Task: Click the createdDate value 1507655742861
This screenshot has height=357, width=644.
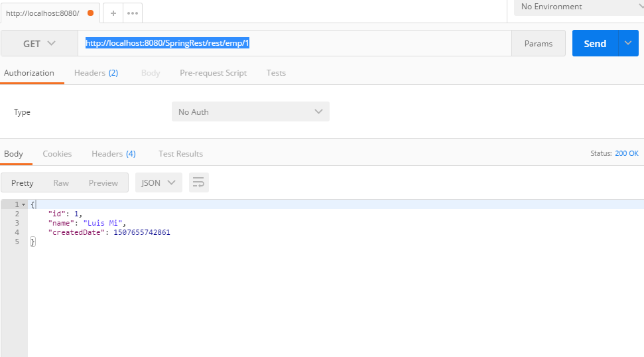Action: (142, 232)
